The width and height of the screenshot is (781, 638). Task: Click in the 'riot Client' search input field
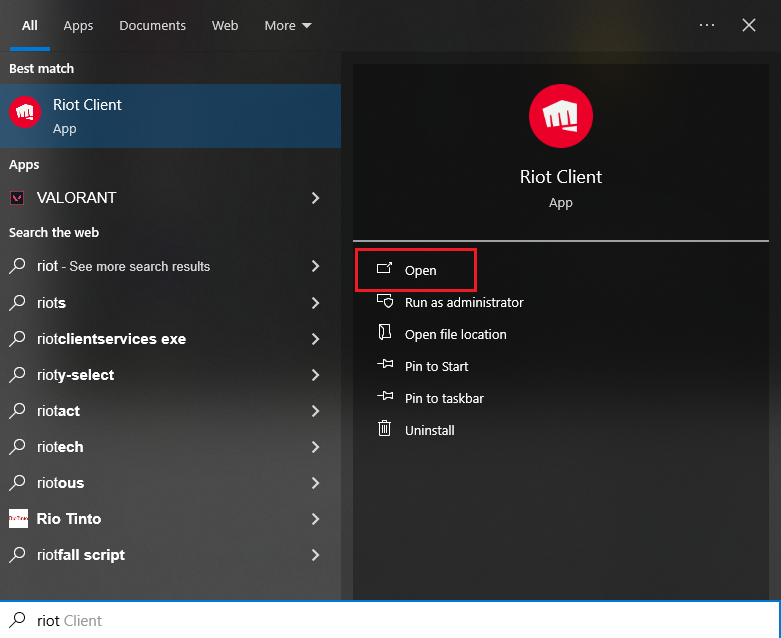tap(390, 620)
